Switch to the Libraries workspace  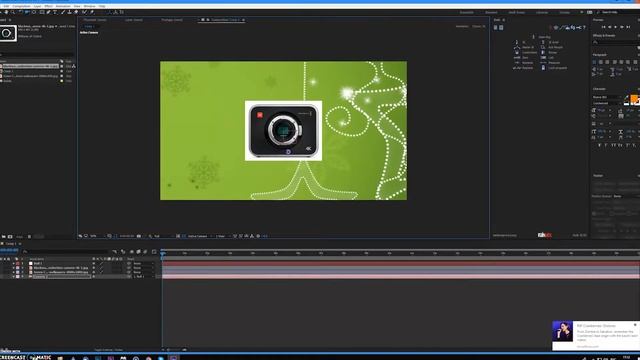click(x=542, y=12)
